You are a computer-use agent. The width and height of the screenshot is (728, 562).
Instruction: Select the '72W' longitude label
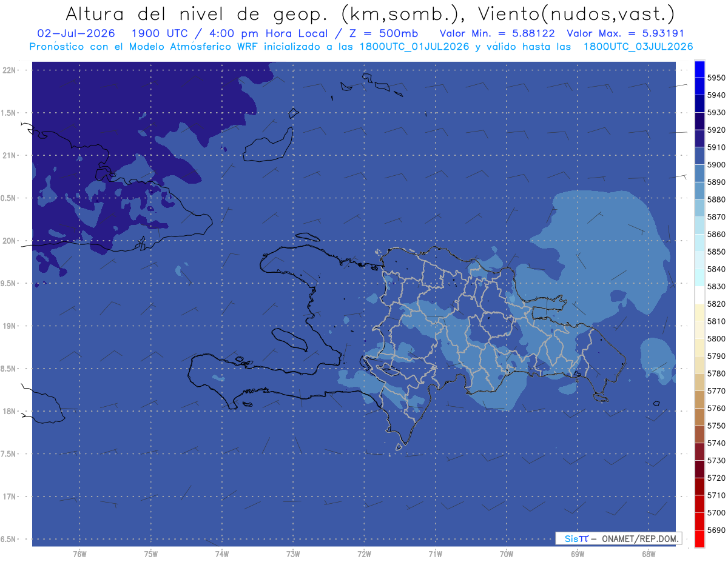point(365,554)
